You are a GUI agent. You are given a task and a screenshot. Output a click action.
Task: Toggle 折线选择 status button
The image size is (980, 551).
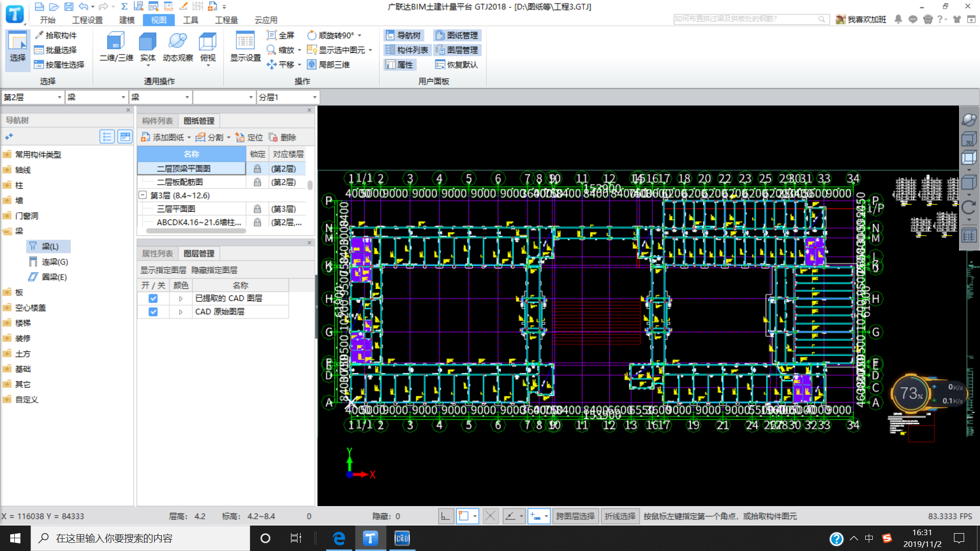tap(620, 516)
